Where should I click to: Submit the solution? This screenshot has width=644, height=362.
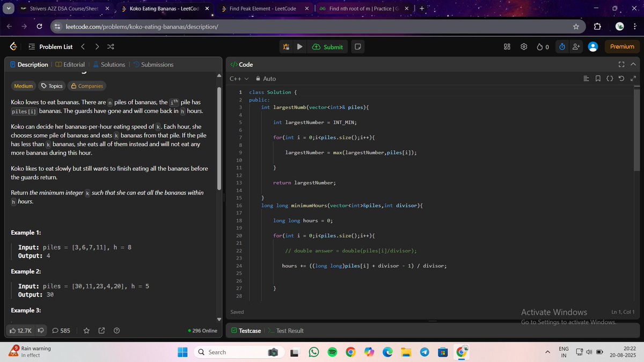pyautogui.click(x=327, y=47)
